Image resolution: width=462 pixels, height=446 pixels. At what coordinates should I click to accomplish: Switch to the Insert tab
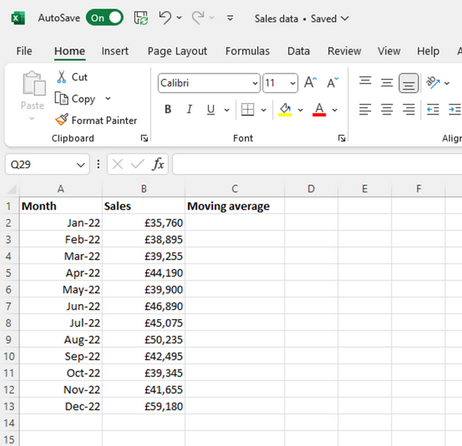115,51
